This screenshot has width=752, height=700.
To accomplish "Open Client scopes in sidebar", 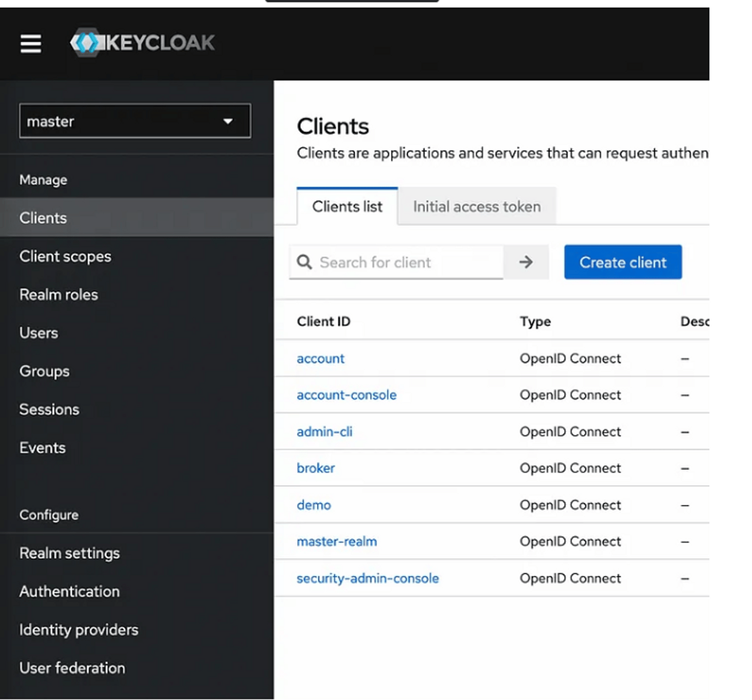I will point(137,256).
